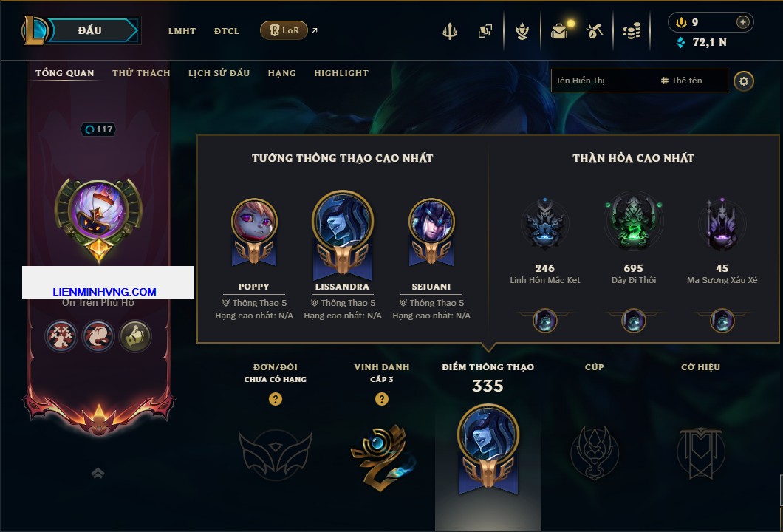Open the Clash trident icon
The width and height of the screenshot is (783, 532).
coord(449,31)
